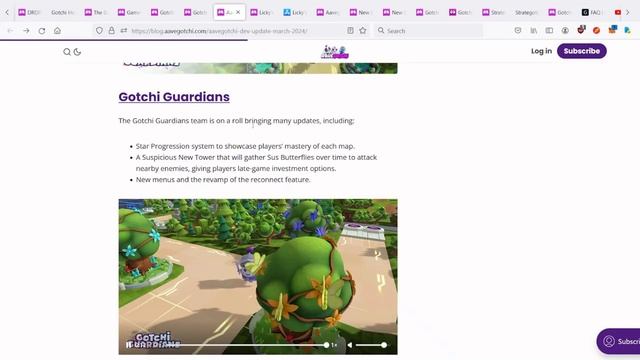Open the Gotchi Guardians heading link
640x360 pixels.
pyautogui.click(x=174, y=97)
